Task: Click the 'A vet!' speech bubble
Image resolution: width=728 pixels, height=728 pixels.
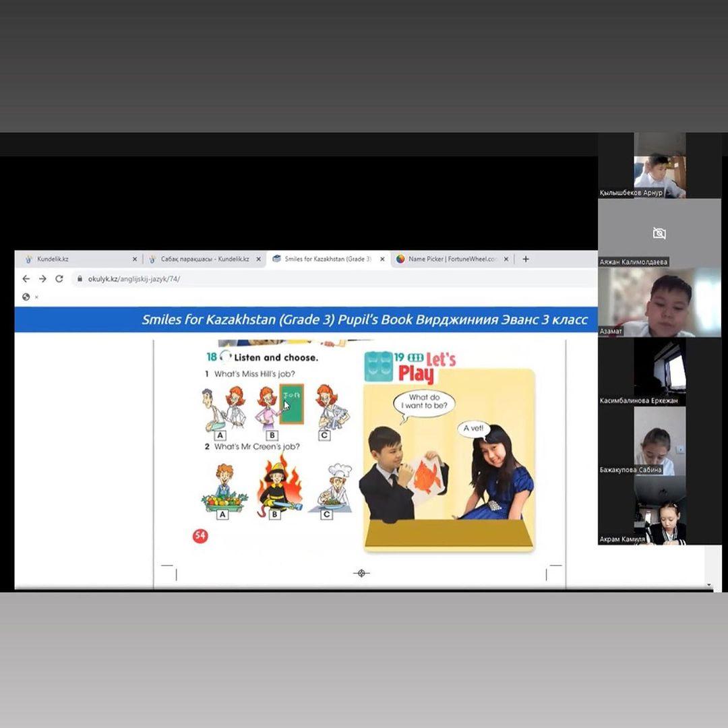Action: tap(473, 428)
